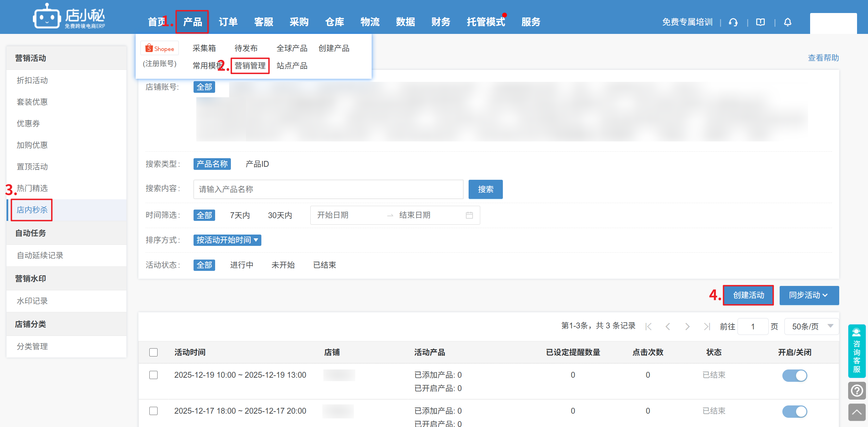Screen dimensions: 868x427
Task: Select 优惠券 in the left sidebar
Action: click(28, 124)
